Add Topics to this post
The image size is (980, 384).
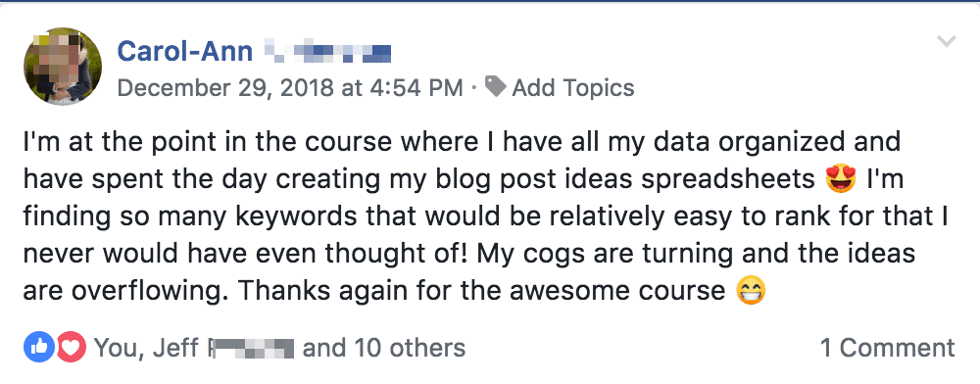(x=573, y=88)
